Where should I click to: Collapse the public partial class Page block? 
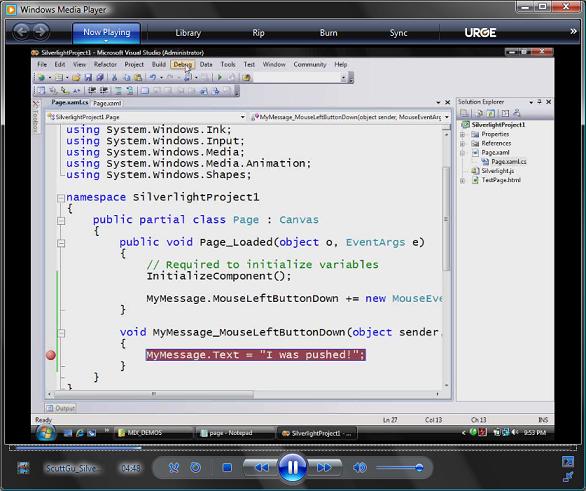click(x=61, y=220)
